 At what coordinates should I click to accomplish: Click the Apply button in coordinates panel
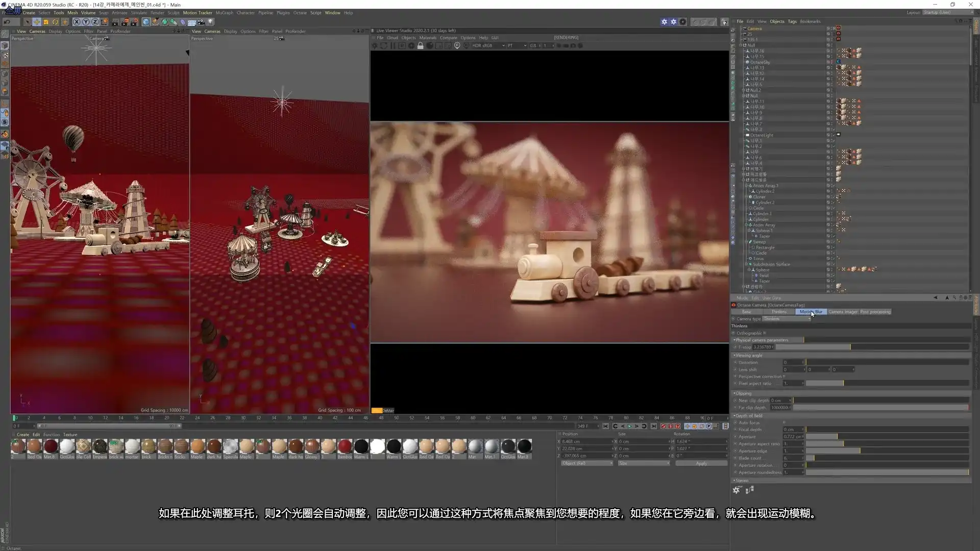click(x=701, y=463)
